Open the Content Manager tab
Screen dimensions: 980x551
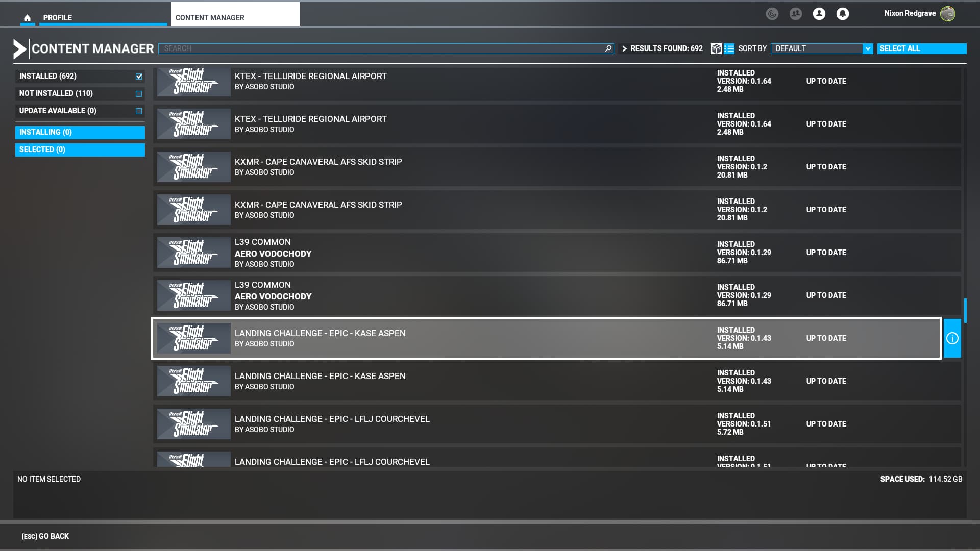pos(210,18)
